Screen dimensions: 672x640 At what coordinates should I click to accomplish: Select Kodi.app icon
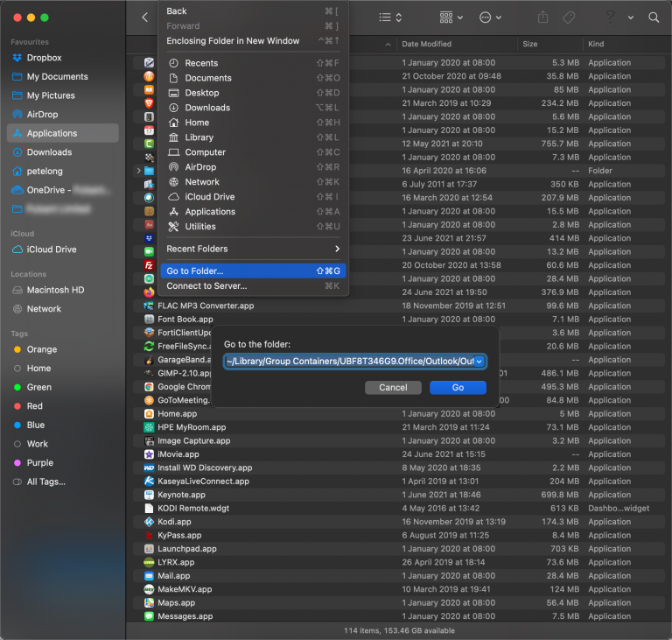(149, 522)
